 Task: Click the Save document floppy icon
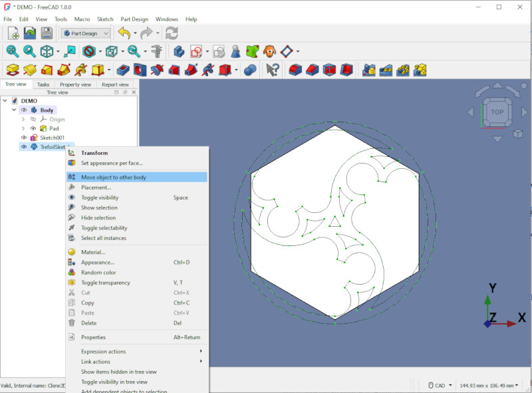coord(47,33)
